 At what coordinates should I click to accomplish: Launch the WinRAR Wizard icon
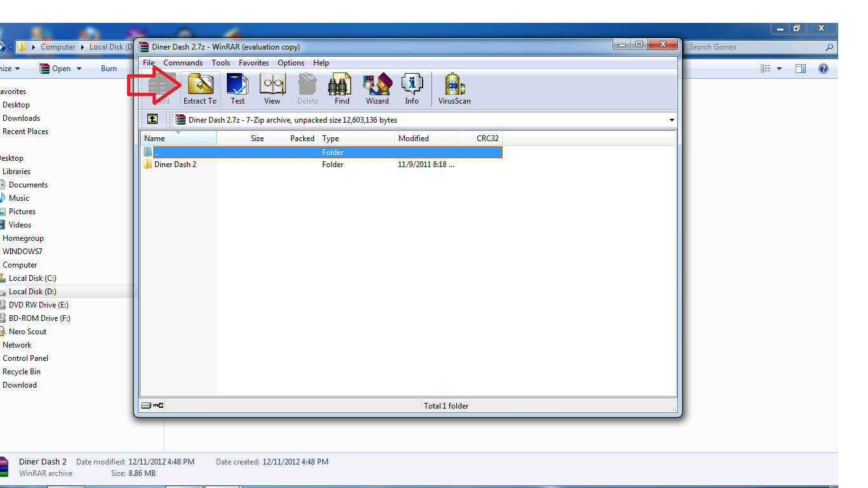coord(377,88)
